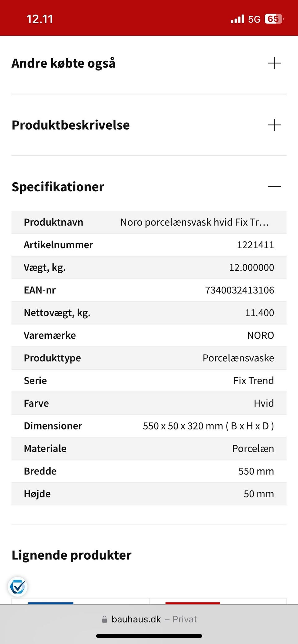
Task: Tap the battery indicator showing 65
Action: tap(274, 19)
